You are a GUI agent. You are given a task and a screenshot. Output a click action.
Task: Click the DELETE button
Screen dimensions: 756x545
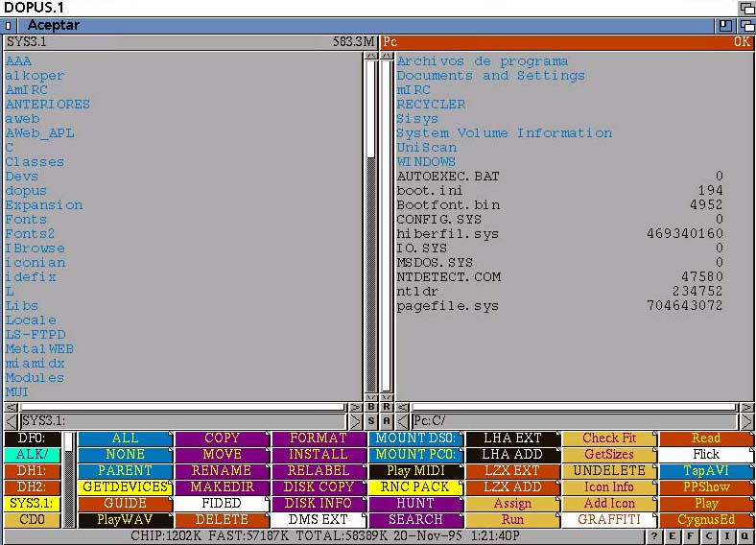point(222,520)
